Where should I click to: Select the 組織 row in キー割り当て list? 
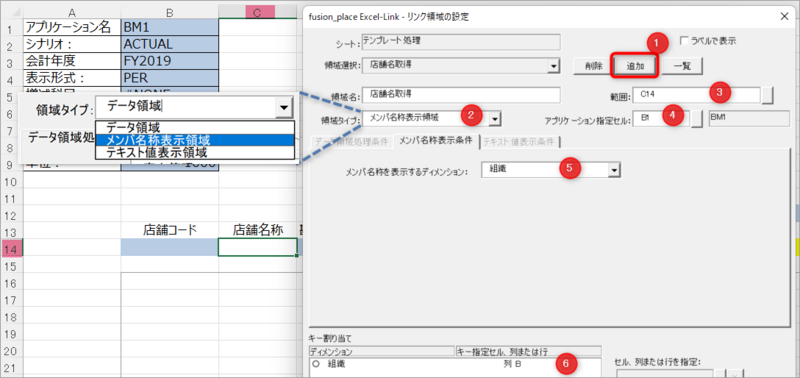tap(456, 365)
